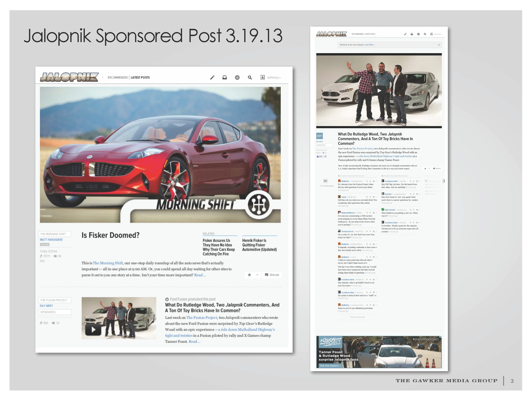Screen dimensions: 532x400
Task: Select Recommended tab on left Jalopnik page
Action: pos(118,77)
